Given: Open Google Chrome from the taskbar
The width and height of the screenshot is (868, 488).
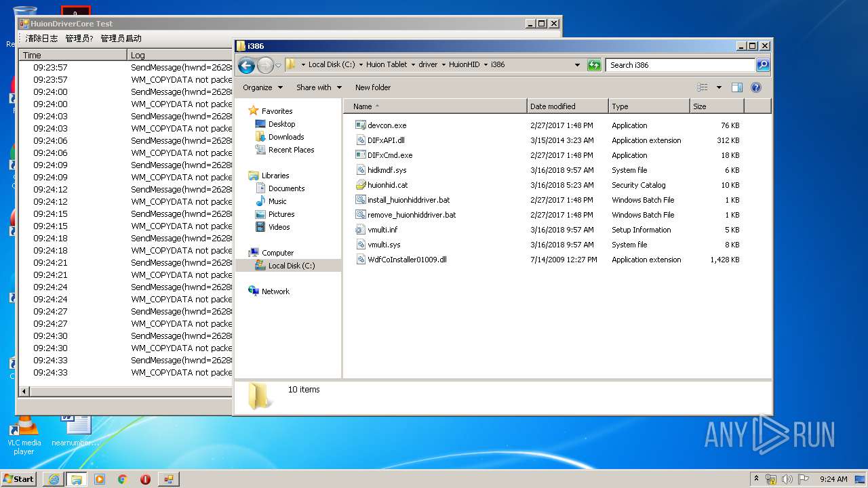Looking at the screenshot, I should [122, 479].
